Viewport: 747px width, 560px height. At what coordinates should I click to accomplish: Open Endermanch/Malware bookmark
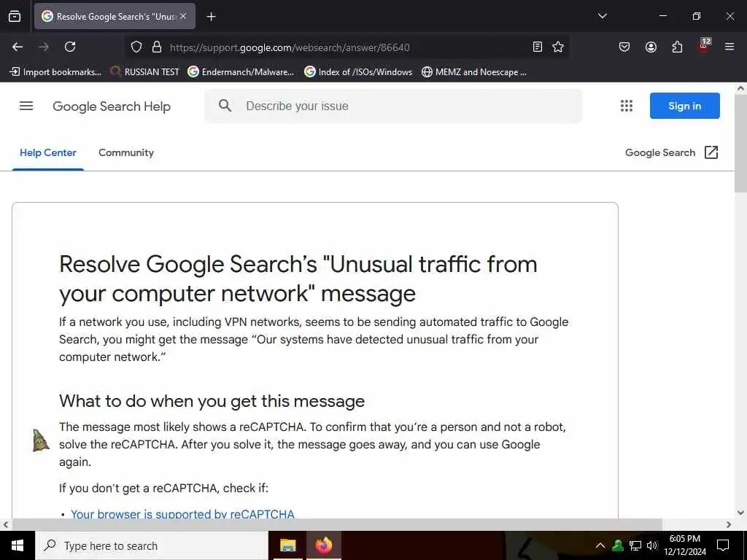click(x=241, y=72)
